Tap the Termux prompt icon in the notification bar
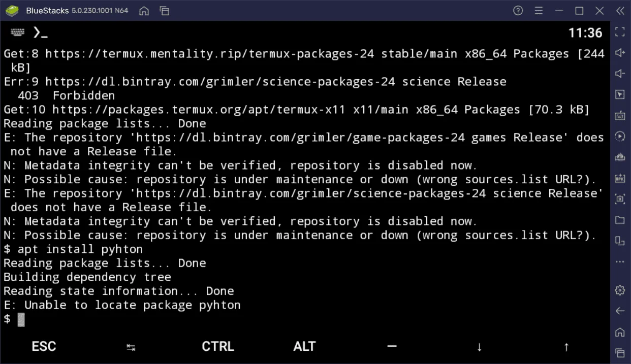This screenshot has width=631, height=364. click(x=41, y=33)
